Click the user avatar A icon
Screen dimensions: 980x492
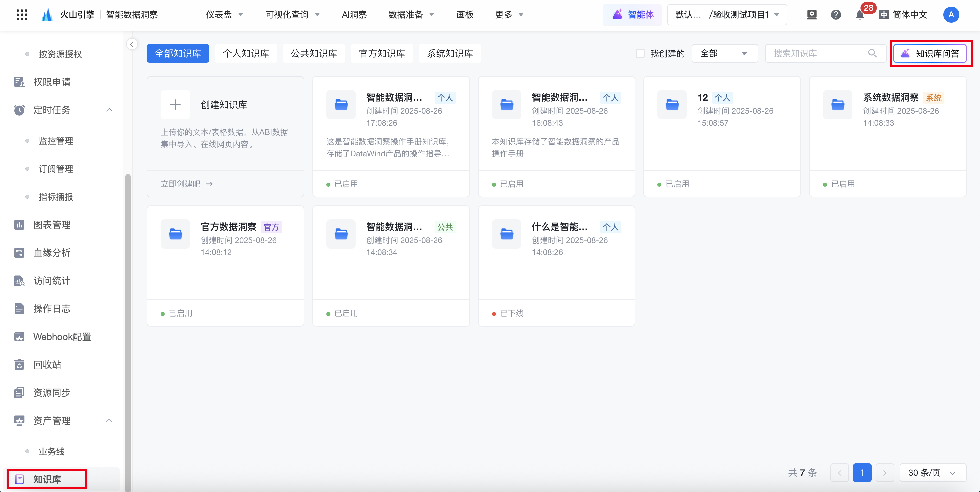951,15
